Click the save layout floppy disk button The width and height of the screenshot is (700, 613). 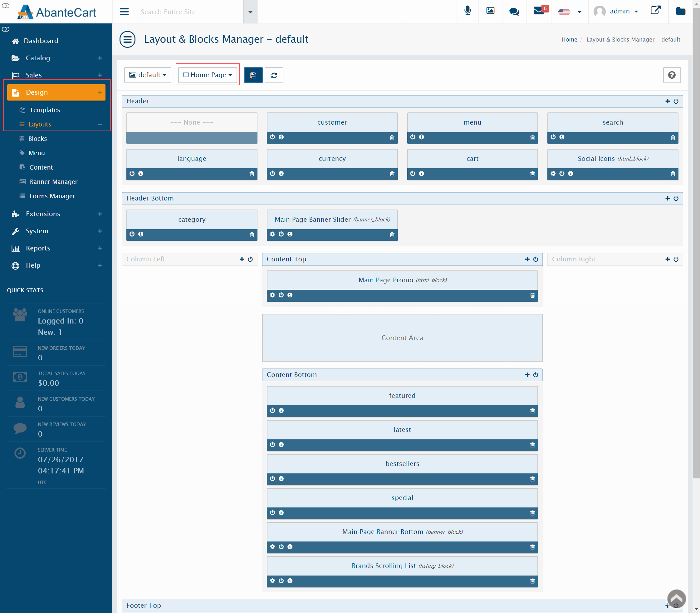click(253, 75)
